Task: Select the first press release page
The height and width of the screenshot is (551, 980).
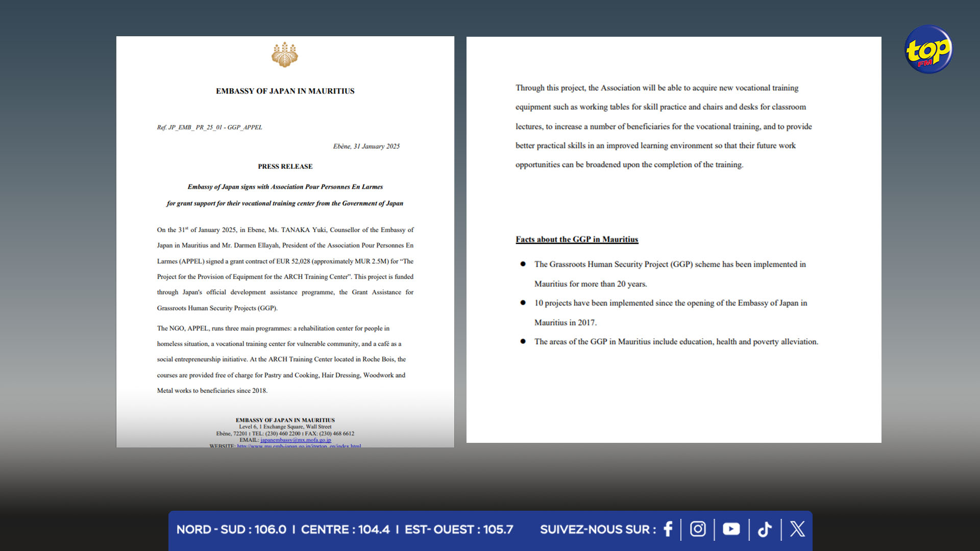Action: (285, 242)
